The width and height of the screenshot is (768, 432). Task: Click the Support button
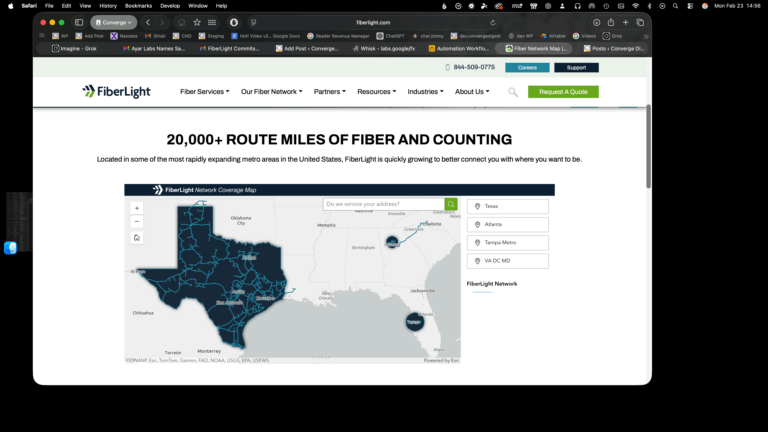tap(576, 68)
